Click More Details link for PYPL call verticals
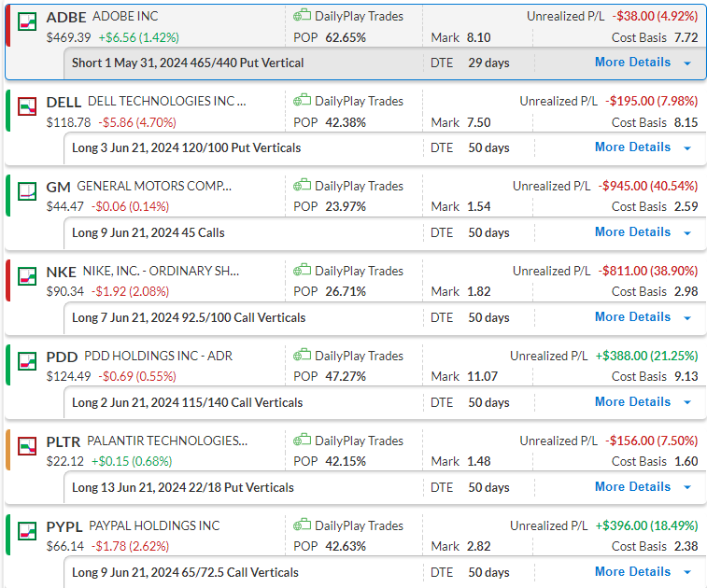Image resolution: width=707 pixels, height=588 pixels. [632, 572]
